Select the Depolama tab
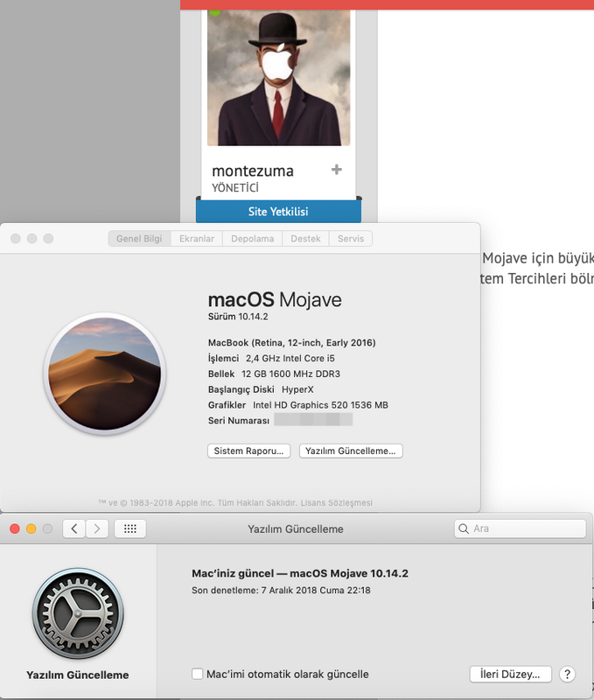 (253, 239)
